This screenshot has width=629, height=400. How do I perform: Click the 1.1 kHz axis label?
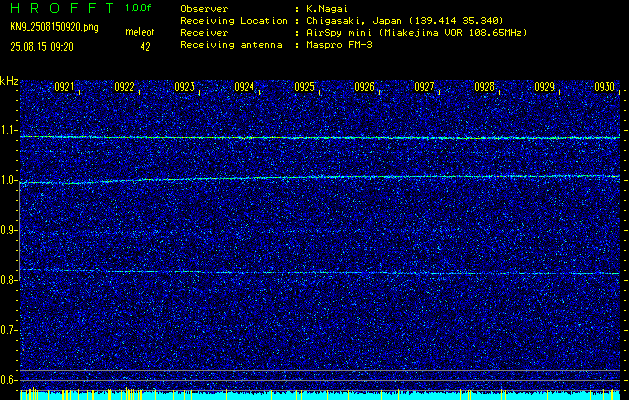coord(8,130)
